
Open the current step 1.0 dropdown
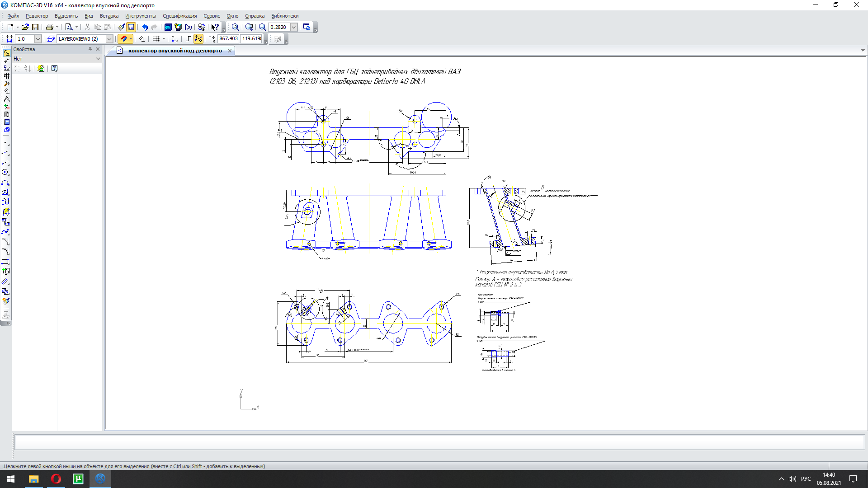(38, 39)
